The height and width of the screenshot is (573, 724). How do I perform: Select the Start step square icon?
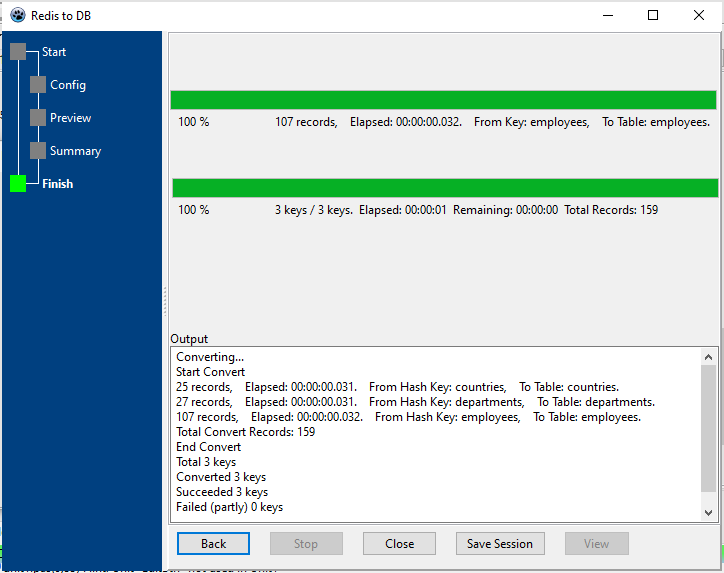pyautogui.click(x=18, y=52)
